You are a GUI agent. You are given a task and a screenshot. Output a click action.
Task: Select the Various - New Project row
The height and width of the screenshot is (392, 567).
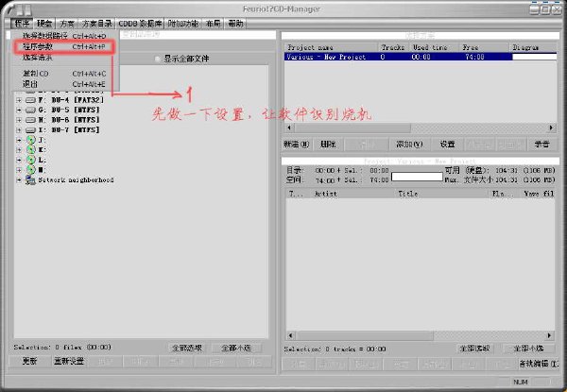pyautogui.click(x=421, y=57)
